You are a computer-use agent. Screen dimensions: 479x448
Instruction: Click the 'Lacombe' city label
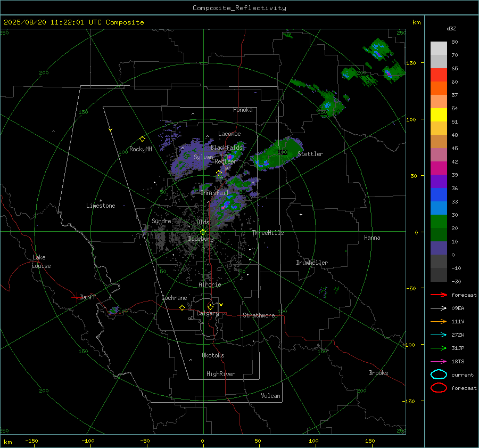tap(229, 134)
